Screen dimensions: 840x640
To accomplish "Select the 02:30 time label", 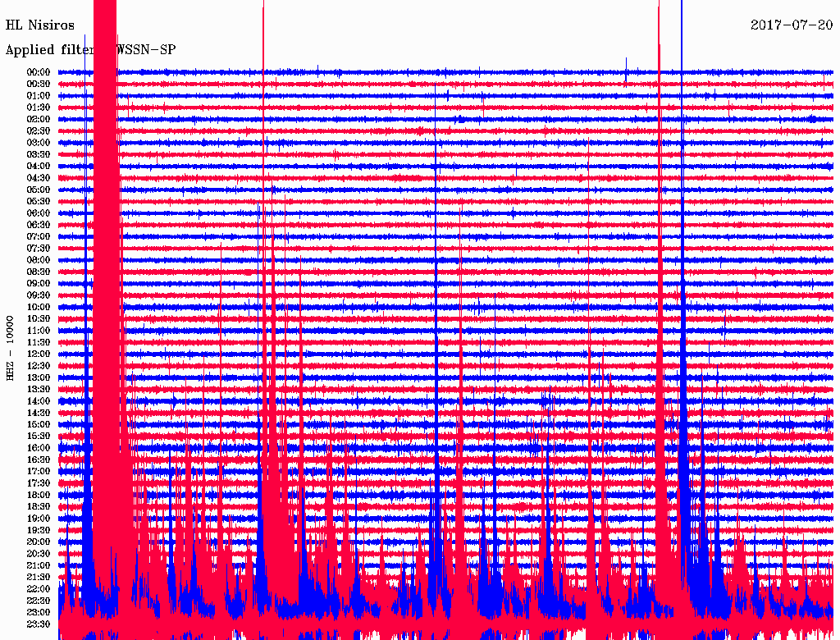I will [39, 130].
